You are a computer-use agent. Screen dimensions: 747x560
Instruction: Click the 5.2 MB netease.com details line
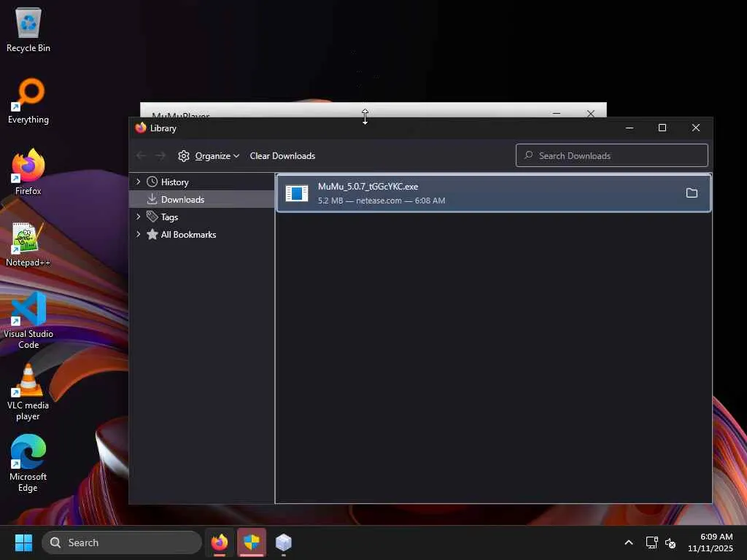pyautogui.click(x=382, y=201)
